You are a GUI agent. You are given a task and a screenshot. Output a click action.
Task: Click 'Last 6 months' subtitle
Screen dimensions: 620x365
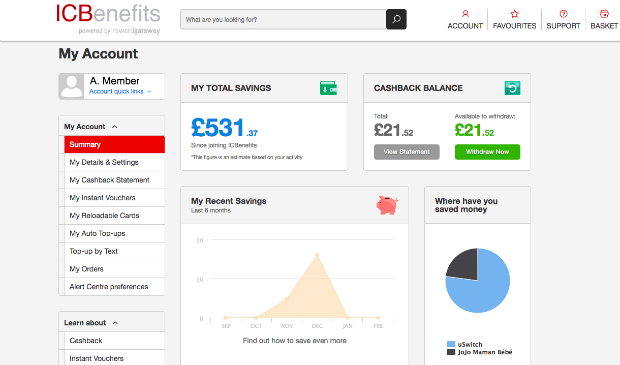coord(211,210)
